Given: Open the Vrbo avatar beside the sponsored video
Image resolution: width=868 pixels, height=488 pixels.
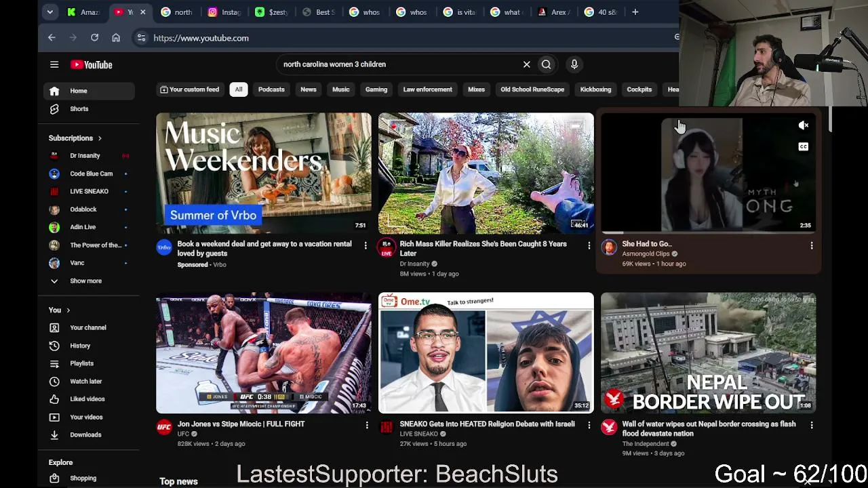Looking at the screenshot, I should 164,248.
